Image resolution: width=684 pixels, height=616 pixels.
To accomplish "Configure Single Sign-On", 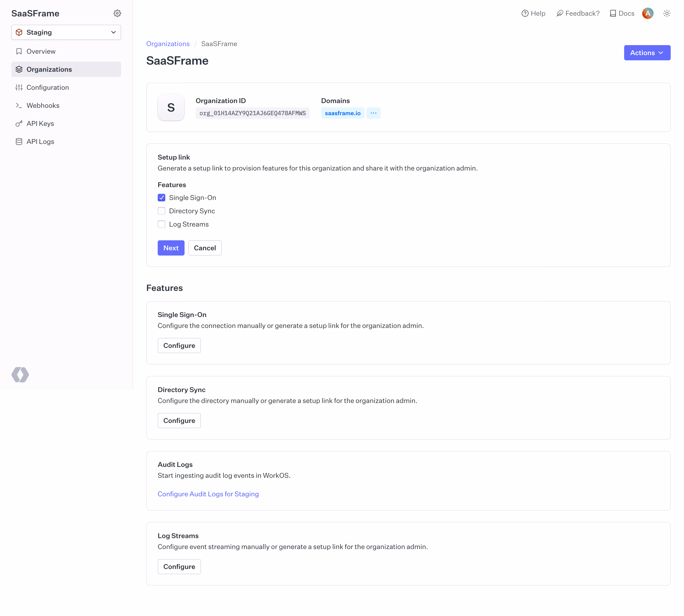I will click(179, 346).
